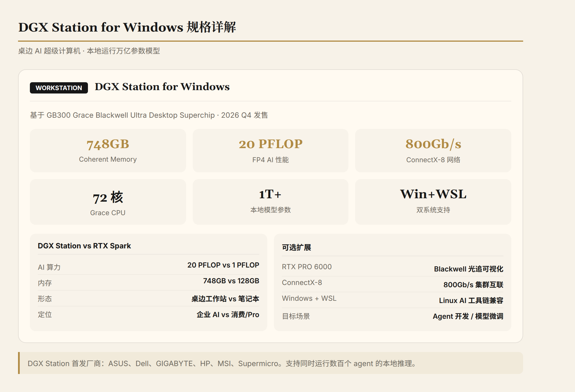Click the '内存' row label
The image size is (575, 392).
(x=45, y=283)
